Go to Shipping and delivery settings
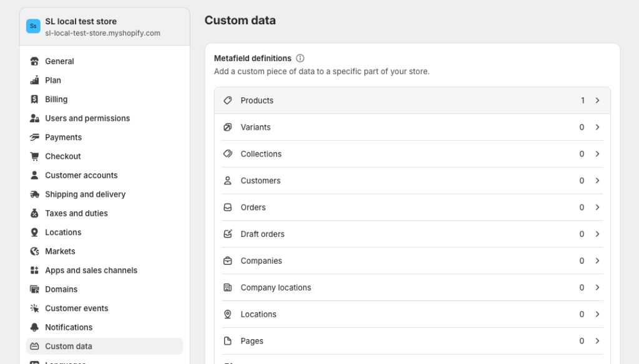639x364 pixels. (x=85, y=194)
